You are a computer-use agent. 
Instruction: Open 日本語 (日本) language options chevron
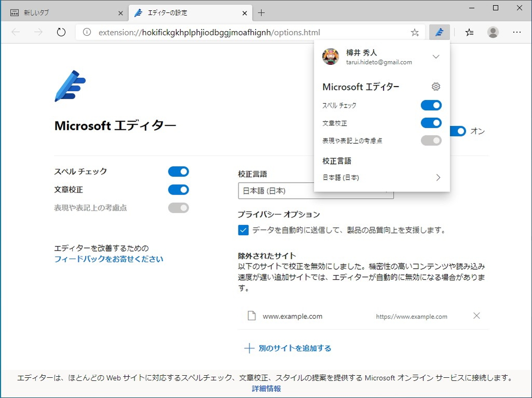point(438,177)
